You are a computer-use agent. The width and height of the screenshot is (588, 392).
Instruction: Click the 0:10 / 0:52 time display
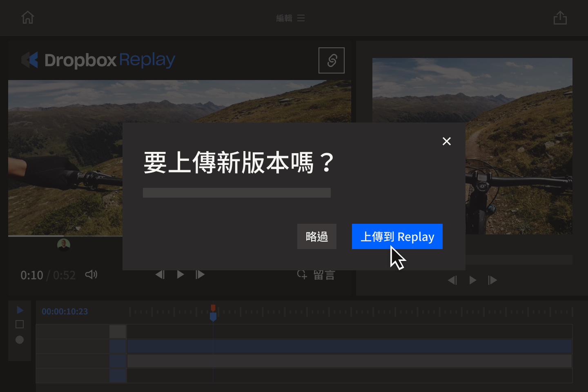48,275
